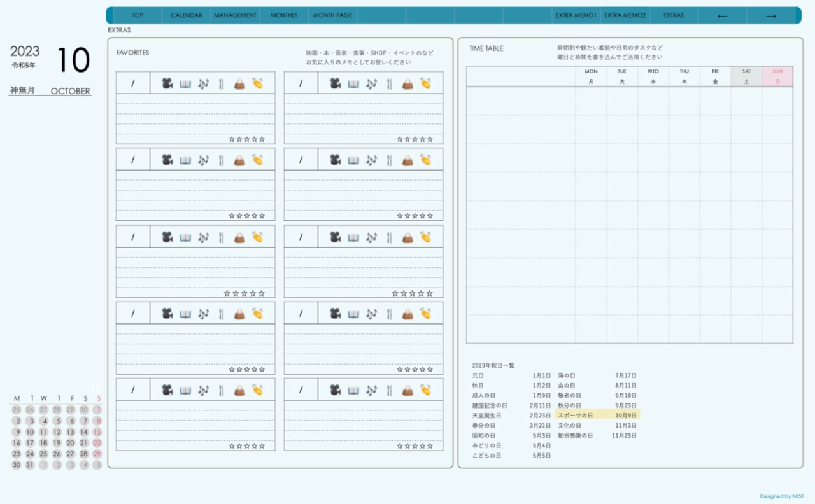Select date 18 in the mini calendar

point(43,443)
